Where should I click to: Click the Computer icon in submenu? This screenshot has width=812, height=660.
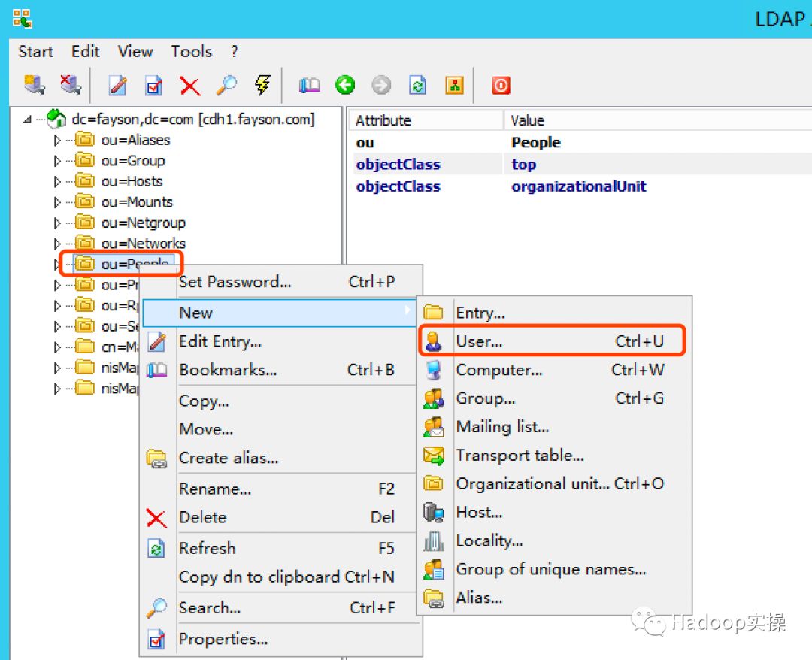pyautogui.click(x=434, y=370)
